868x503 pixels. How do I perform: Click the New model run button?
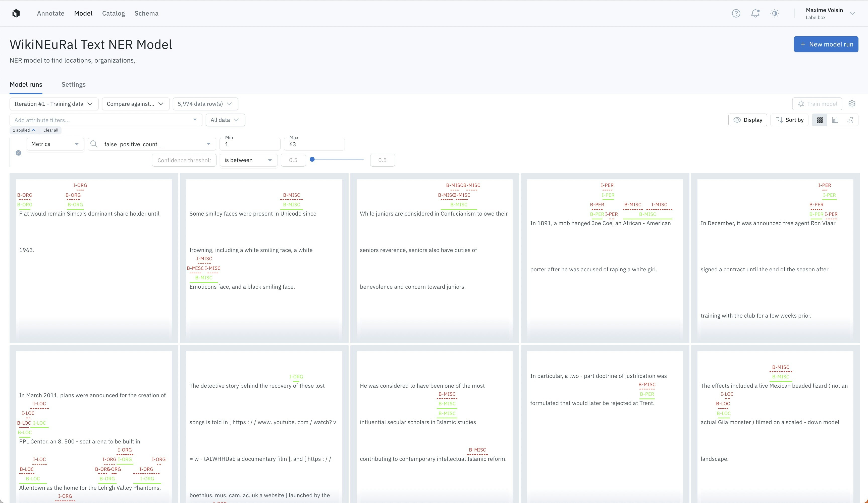(x=826, y=44)
